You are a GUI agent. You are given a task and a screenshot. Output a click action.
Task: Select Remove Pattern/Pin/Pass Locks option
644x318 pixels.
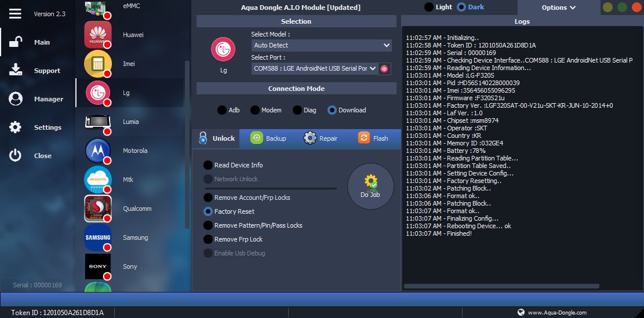pyautogui.click(x=253, y=225)
